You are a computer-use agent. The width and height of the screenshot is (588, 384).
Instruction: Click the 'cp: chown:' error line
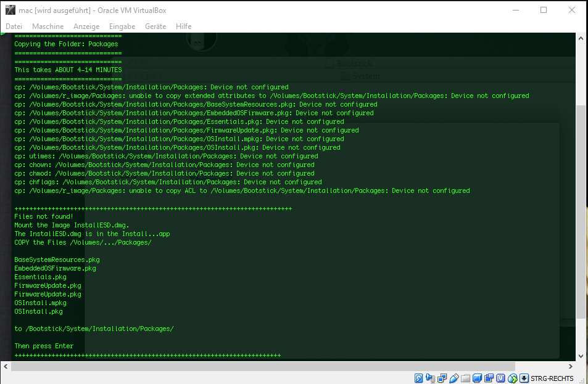click(x=164, y=165)
